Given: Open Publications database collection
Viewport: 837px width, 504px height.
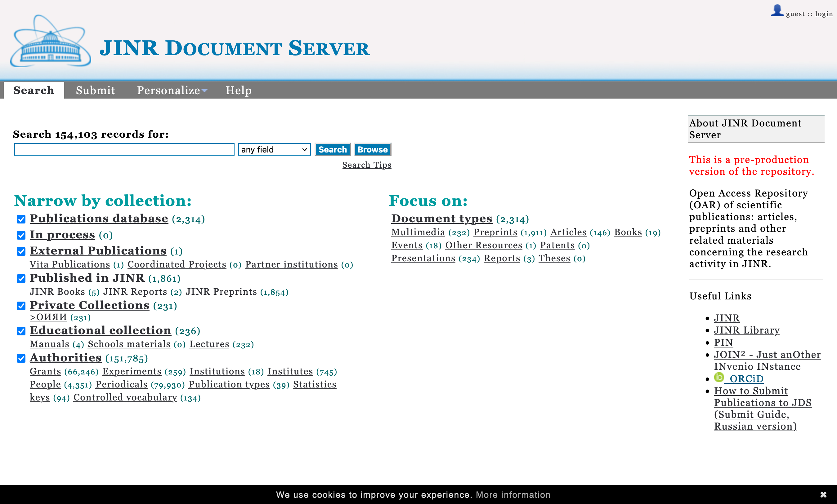Looking at the screenshot, I should coord(99,218).
